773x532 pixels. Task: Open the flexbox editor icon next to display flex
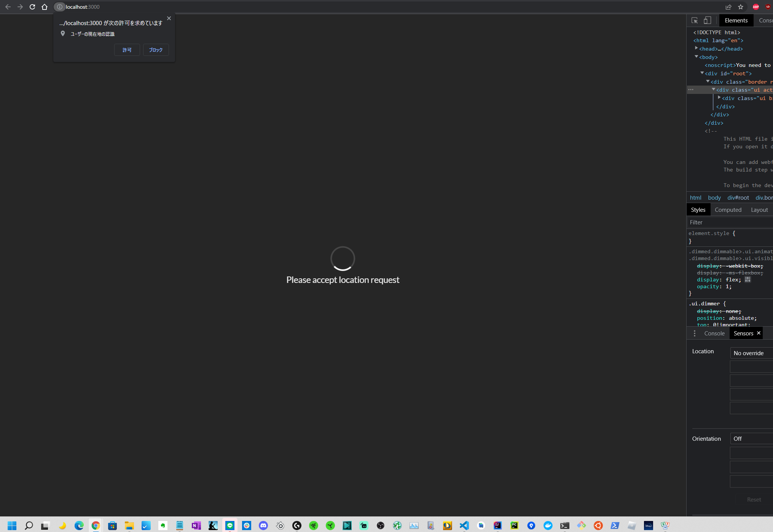coord(747,279)
